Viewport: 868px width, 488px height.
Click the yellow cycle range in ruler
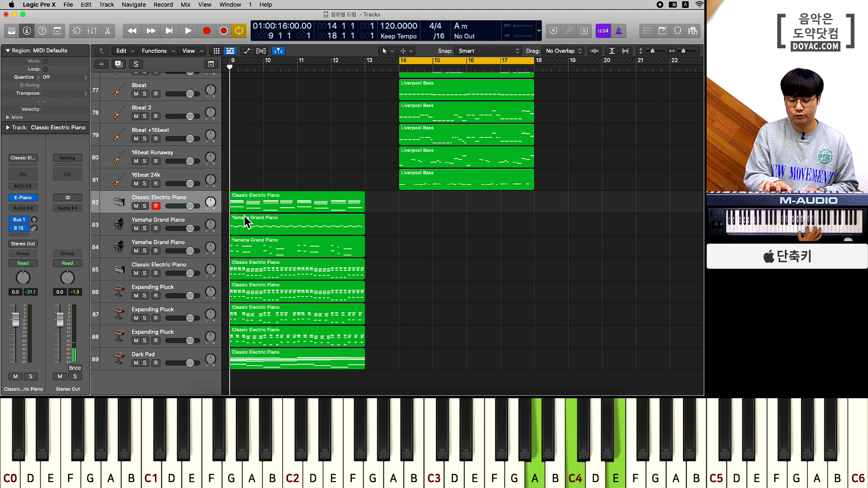[x=466, y=61]
